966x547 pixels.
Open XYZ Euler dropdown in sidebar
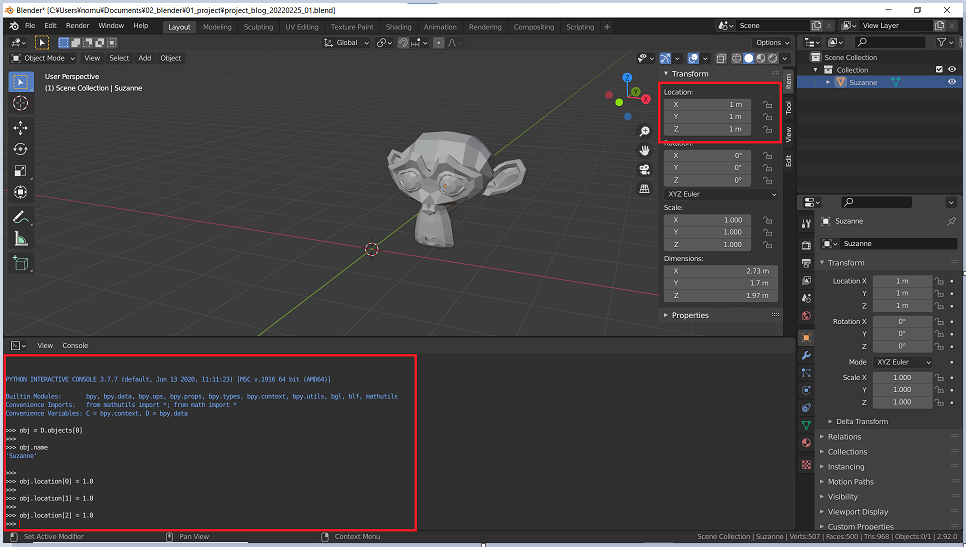point(721,194)
